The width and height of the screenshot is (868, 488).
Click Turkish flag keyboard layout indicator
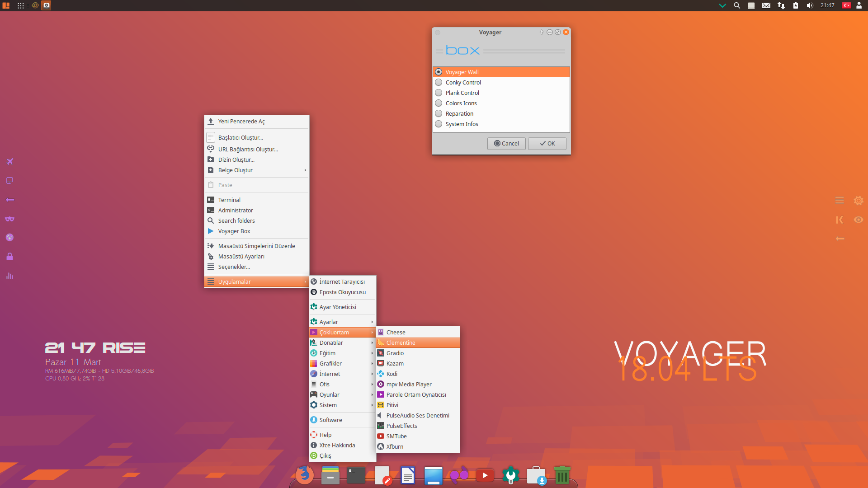click(846, 5)
